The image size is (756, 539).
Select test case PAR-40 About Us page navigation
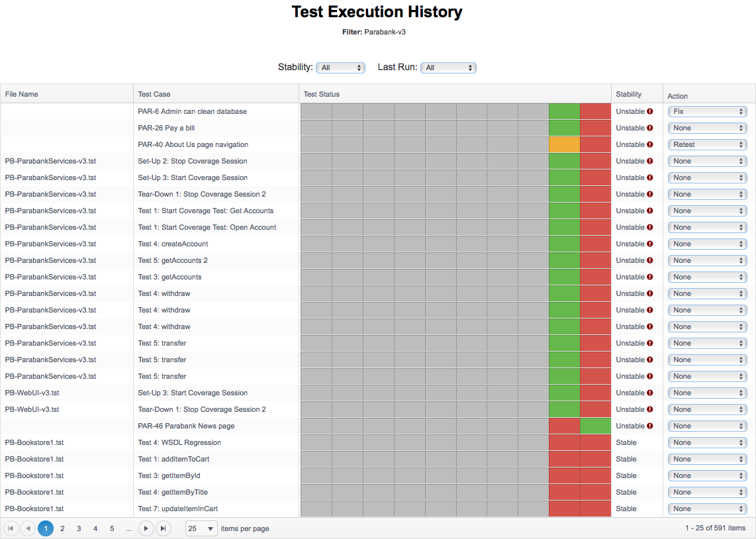tap(193, 144)
